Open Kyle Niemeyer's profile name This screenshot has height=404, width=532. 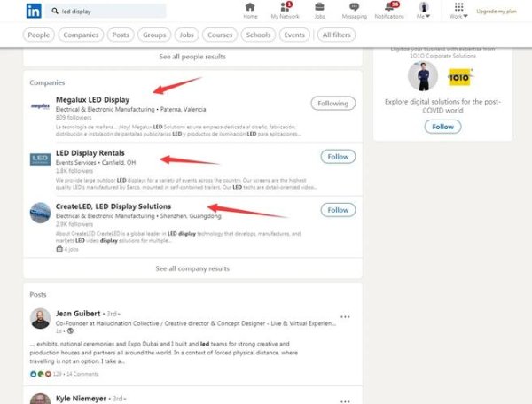[81, 399]
